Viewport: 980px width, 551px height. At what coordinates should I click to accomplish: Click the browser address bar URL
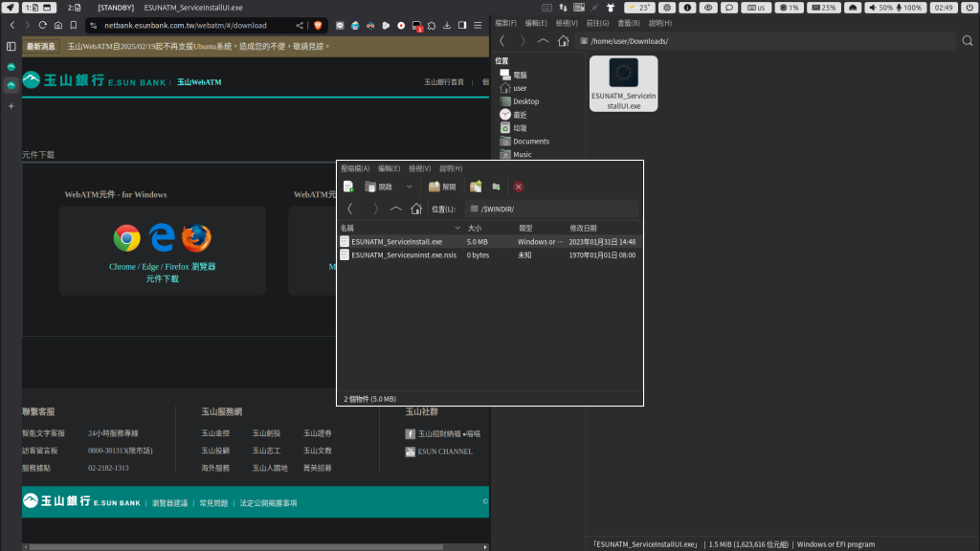pos(186,26)
